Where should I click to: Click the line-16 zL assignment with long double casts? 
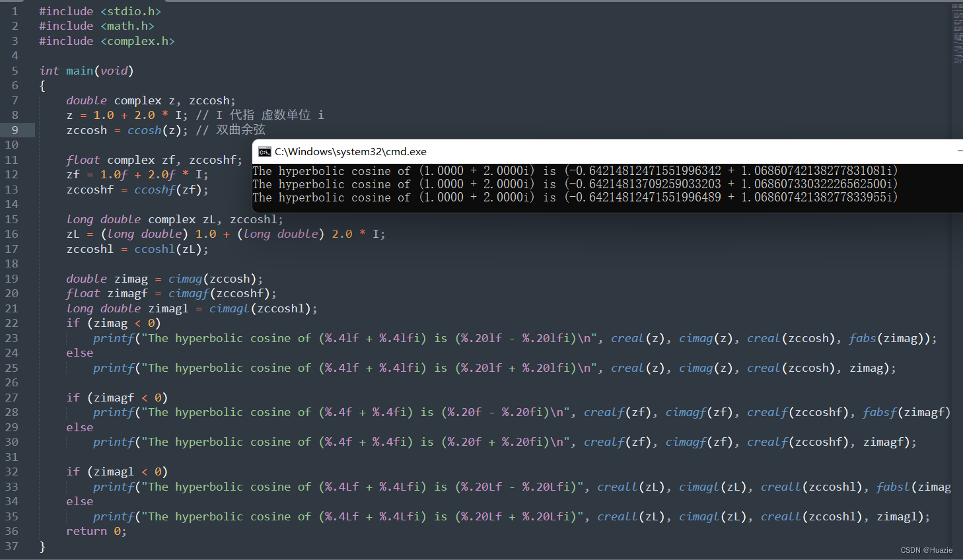(226, 234)
